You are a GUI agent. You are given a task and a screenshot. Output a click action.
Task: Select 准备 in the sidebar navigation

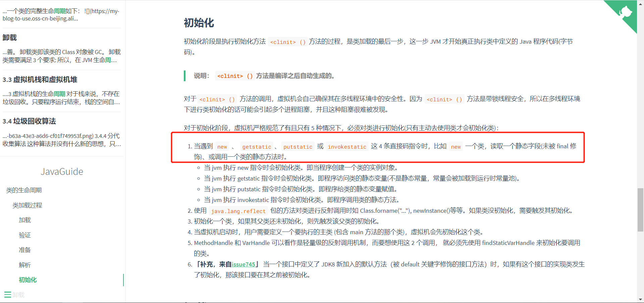click(25, 250)
